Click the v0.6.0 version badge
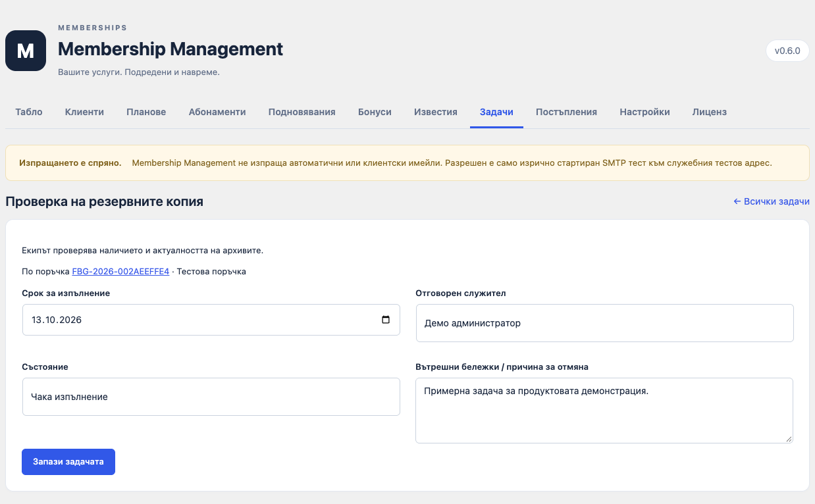The height and width of the screenshot is (504, 815). pyautogui.click(x=787, y=51)
